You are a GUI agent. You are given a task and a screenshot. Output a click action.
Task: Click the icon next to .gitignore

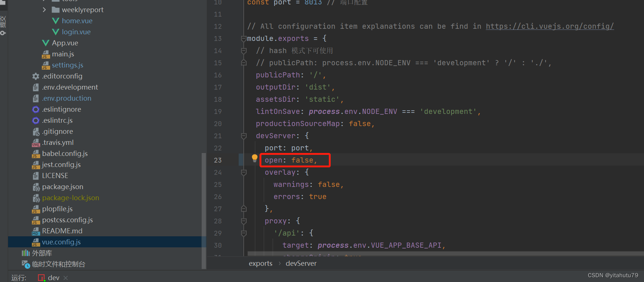point(36,132)
